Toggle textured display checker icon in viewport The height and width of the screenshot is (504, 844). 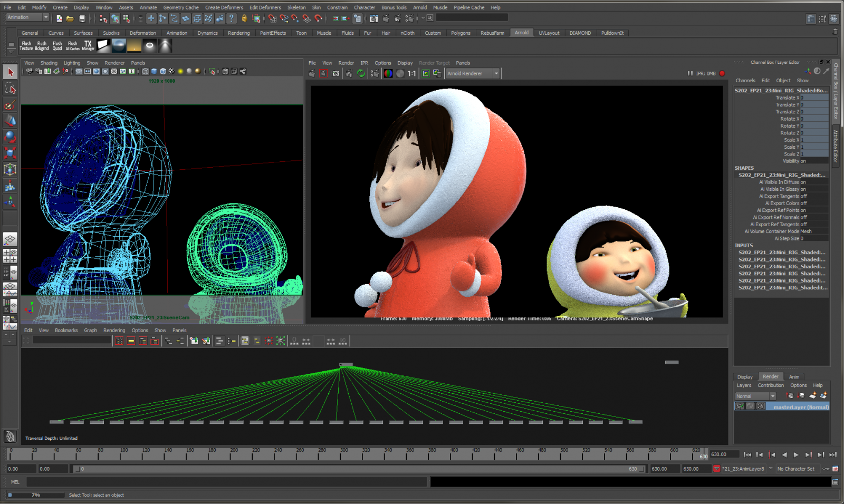pyautogui.click(x=171, y=71)
